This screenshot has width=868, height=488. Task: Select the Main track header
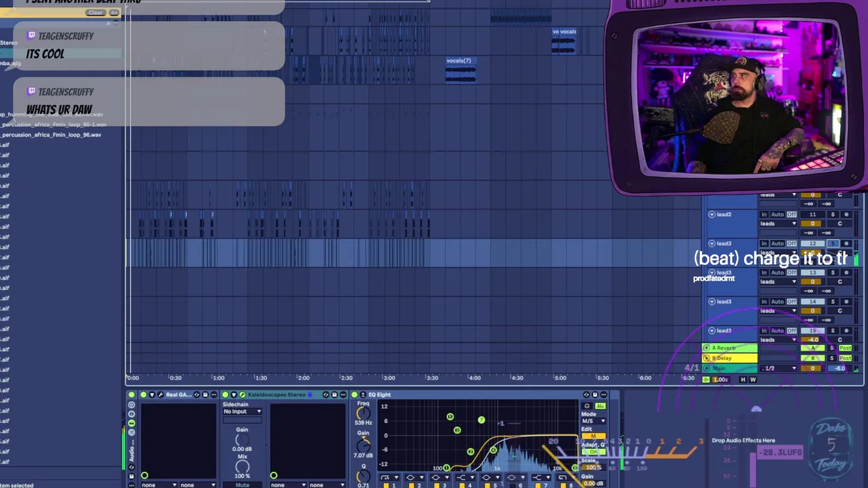coord(730,369)
